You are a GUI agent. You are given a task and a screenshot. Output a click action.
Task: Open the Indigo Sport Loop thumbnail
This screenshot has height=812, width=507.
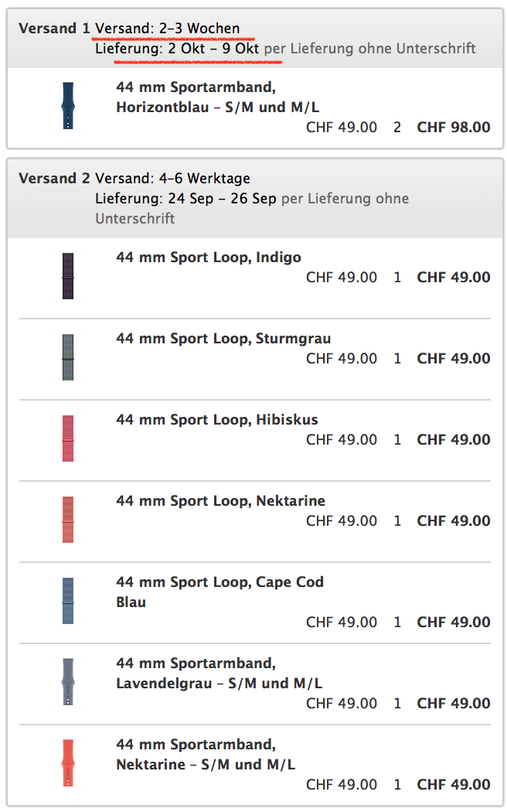point(68,276)
